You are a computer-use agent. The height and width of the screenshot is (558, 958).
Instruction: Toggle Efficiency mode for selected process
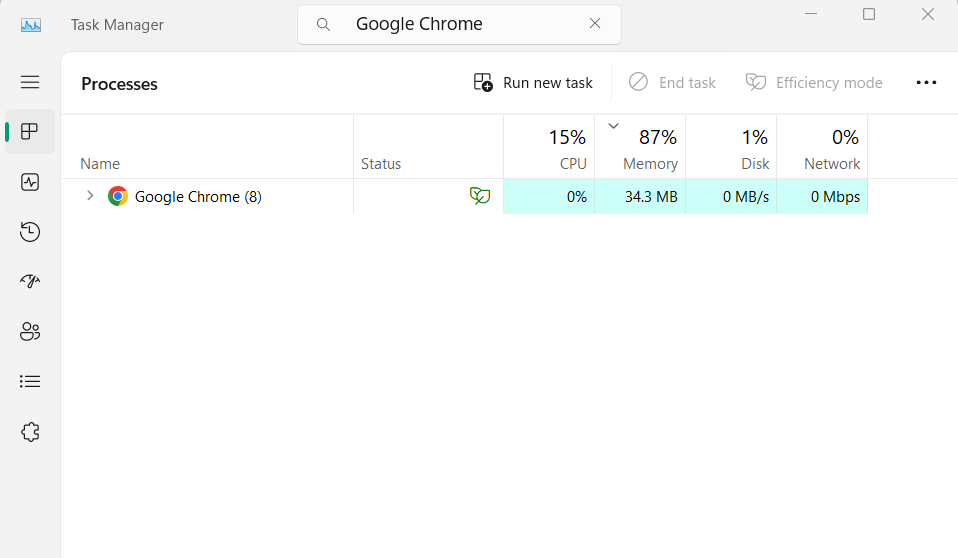[814, 83]
